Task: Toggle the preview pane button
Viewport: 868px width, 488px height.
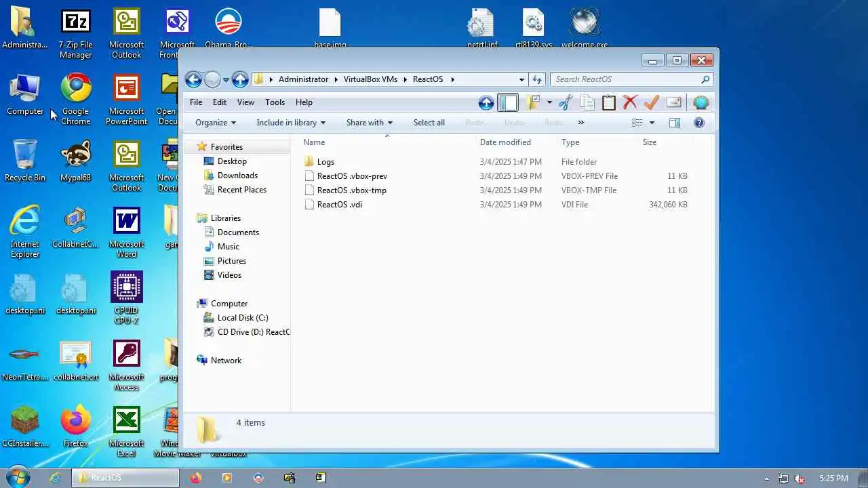Action: [x=674, y=123]
